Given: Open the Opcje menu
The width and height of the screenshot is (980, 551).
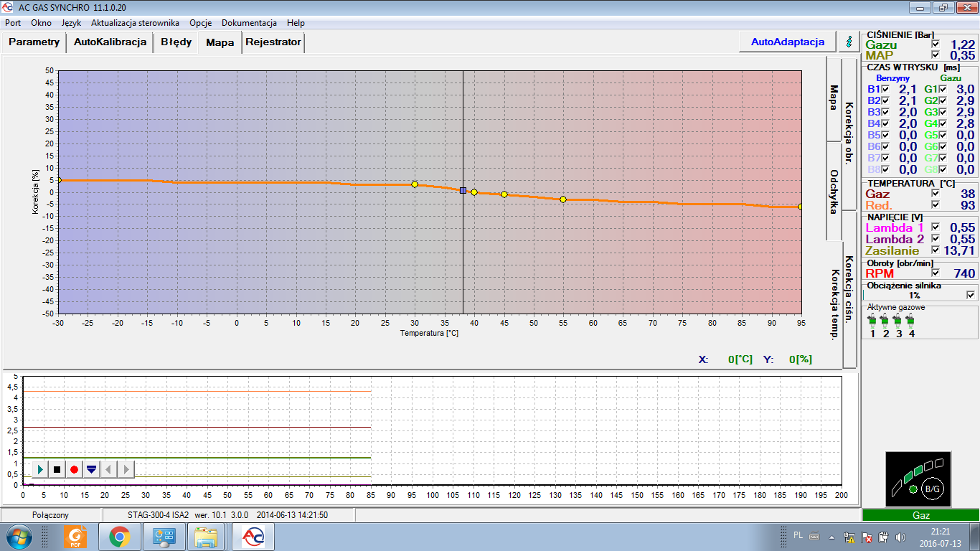Looking at the screenshot, I should [x=200, y=23].
